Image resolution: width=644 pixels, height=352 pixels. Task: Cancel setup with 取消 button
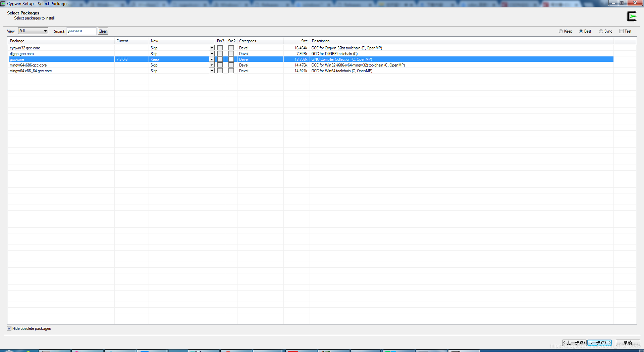628,343
